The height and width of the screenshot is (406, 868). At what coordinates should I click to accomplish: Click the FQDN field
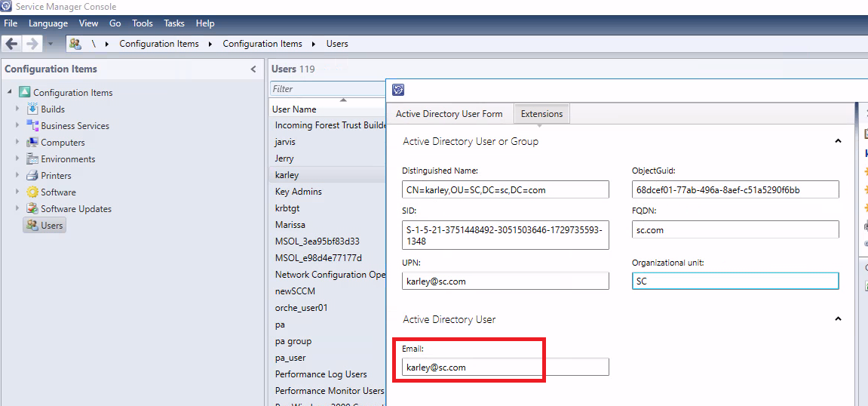pos(735,229)
